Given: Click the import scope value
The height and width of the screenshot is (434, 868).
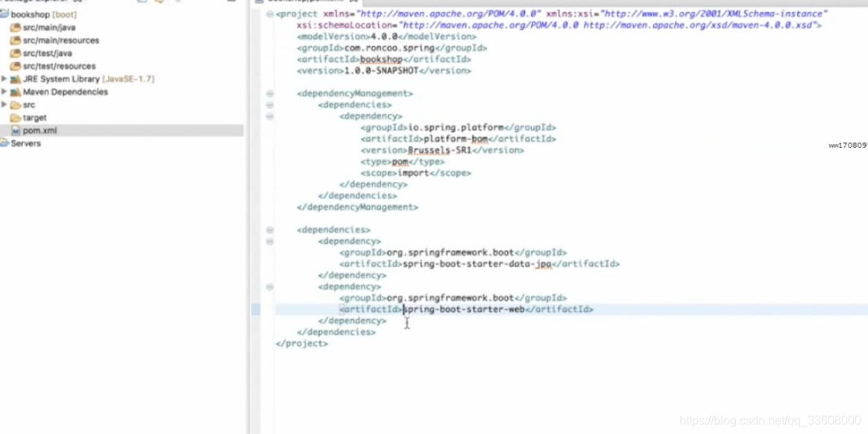Looking at the screenshot, I should pos(413,173).
